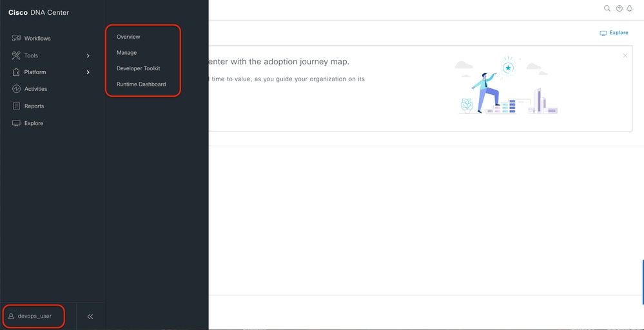
Task: Choose Runtime Dashboard in Platform submenu
Action: 141,84
